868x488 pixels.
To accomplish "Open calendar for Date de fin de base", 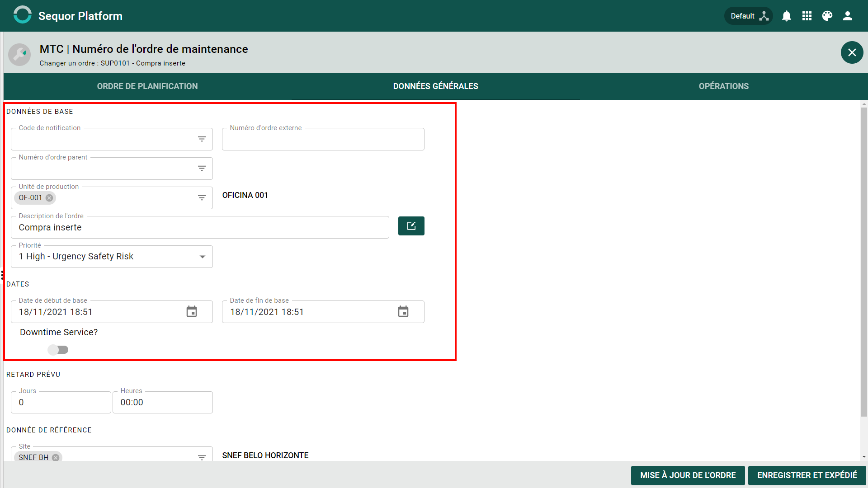I will point(403,312).
